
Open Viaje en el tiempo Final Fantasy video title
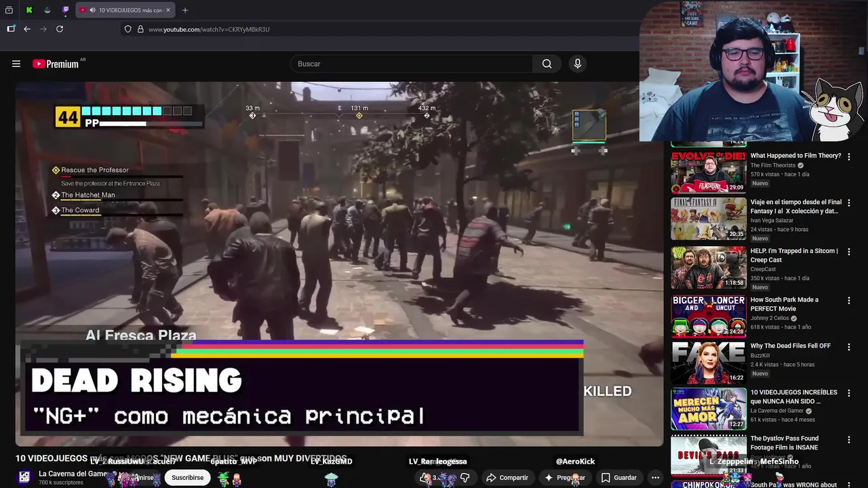click(x=795, y=206)
